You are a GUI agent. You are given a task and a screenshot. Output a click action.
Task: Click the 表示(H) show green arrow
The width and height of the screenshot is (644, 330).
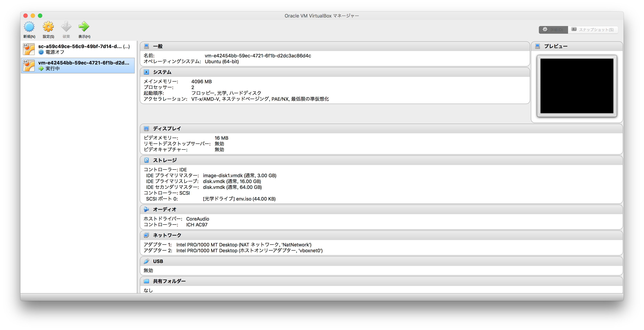[84, 27]
